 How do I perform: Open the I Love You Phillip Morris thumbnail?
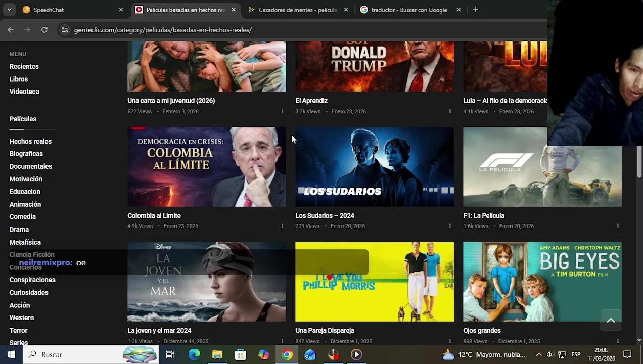tap(375, 282)
